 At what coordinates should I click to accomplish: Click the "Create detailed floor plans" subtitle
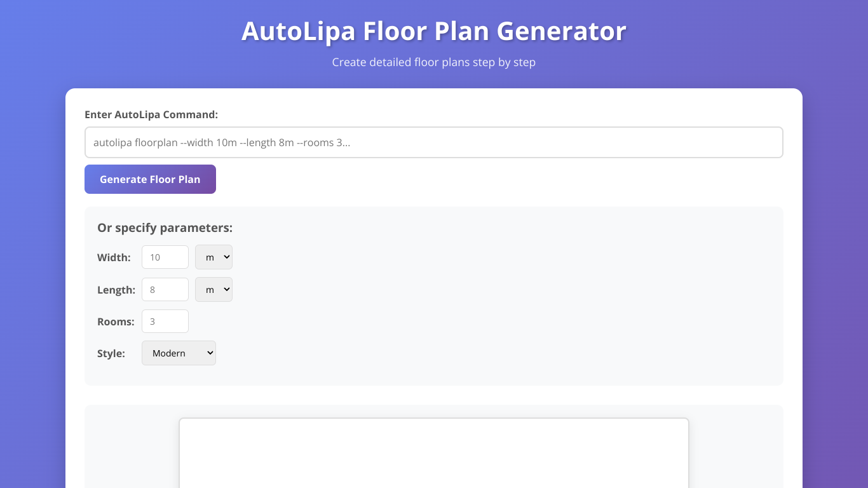[x=433, y=62]
